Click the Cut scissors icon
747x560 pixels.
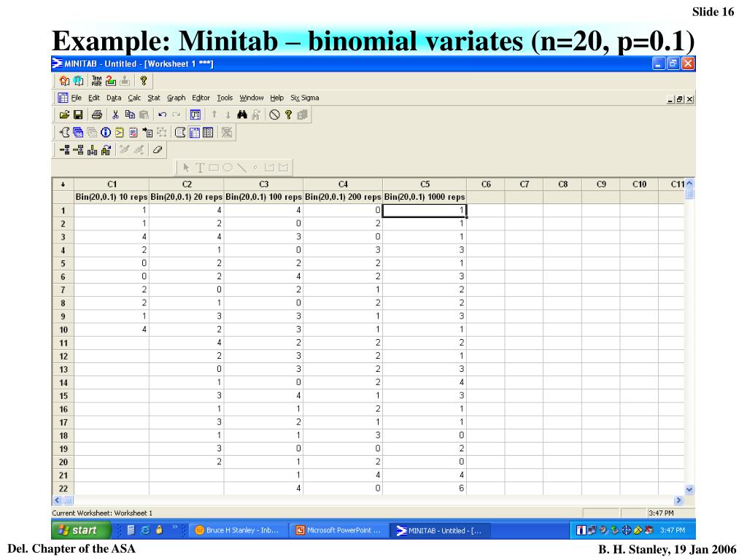(x=115, y=114)
